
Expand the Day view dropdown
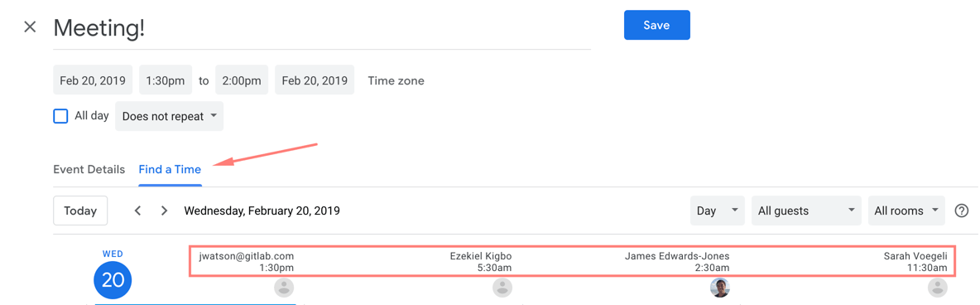pyautogui.click(x=718, y=211)
